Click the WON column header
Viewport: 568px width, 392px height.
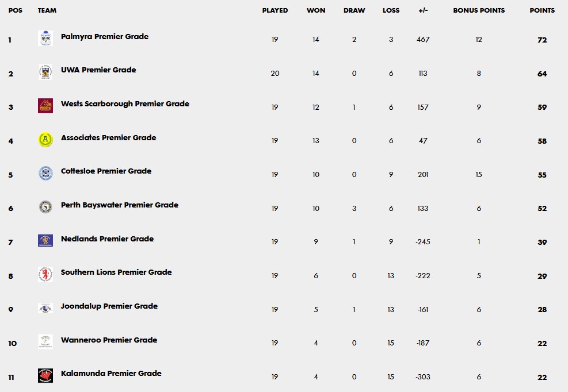click(316, 10)
